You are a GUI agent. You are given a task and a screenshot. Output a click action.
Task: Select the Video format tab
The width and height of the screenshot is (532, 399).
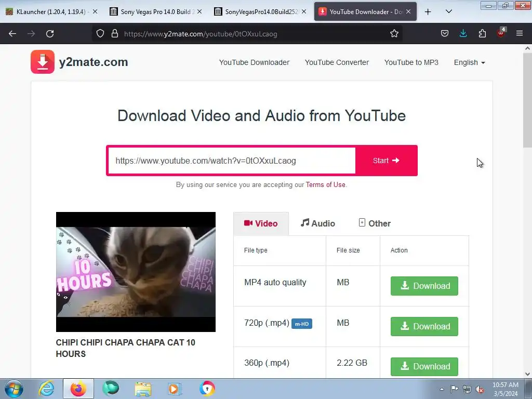[261, 223]
